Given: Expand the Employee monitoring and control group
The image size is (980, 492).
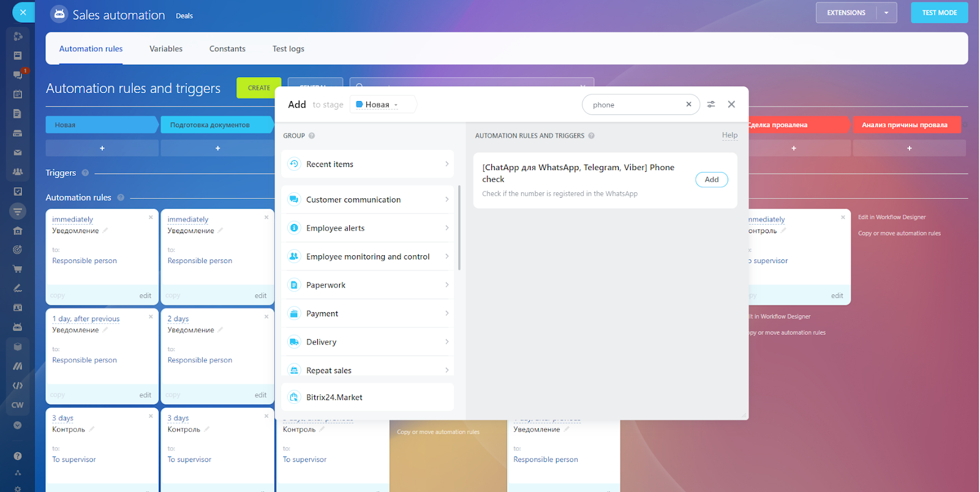Looking at the screenshot, I should [367, 256].
